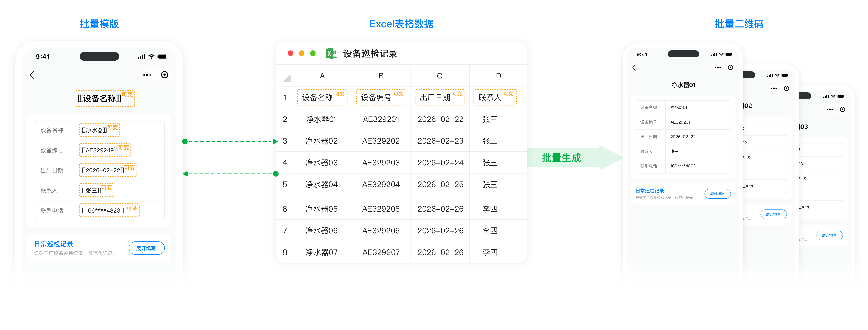Open three-dot menu in the second QR phone
The image size is (868, 330).
coord(774,89)
